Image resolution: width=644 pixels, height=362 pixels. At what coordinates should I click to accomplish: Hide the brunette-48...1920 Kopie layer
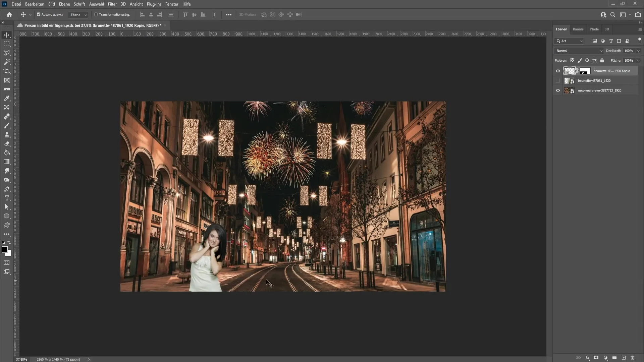coord(558,71)
